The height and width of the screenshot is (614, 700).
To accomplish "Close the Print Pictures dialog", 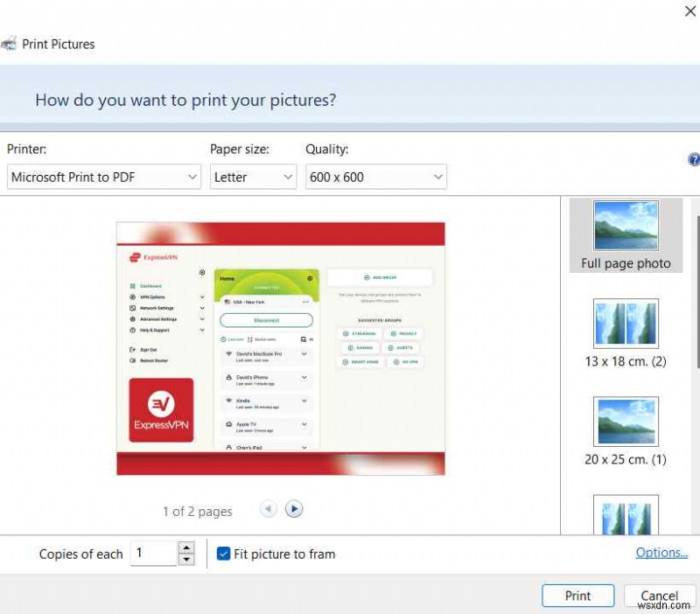I will pyautogui.click(x=690, y=12).
